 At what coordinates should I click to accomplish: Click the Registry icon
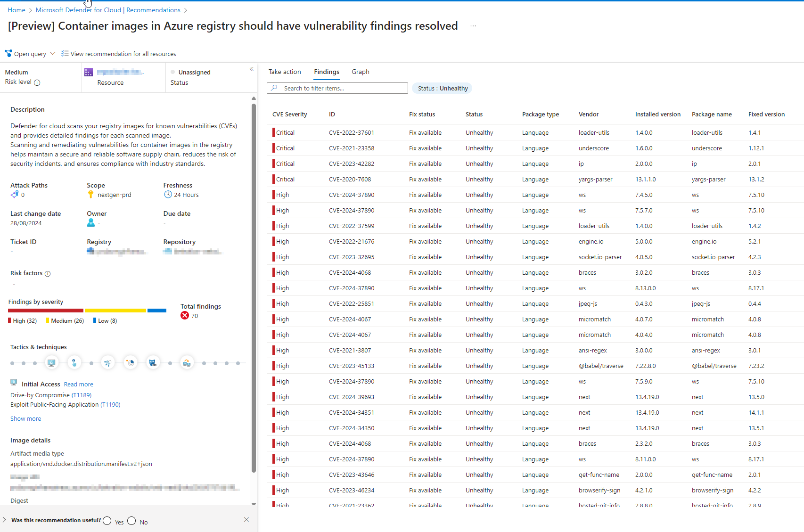tap(90, 251)
